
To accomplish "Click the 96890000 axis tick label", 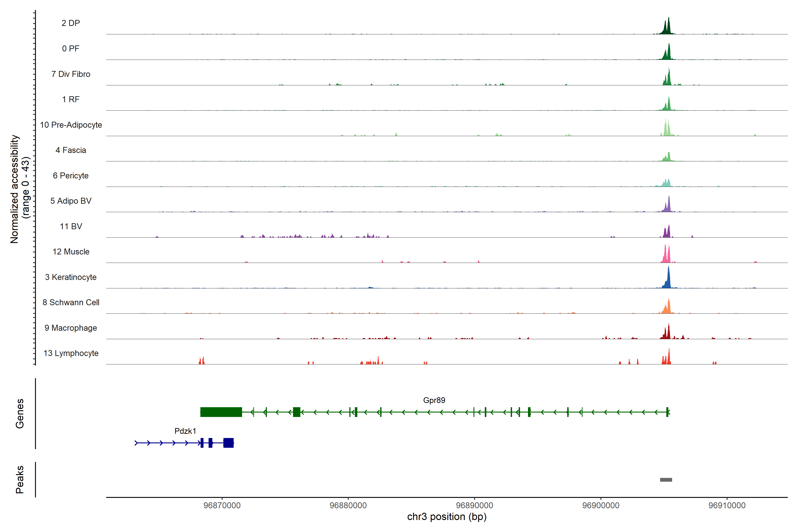I will pyautogui.click(x=474, y=505).
